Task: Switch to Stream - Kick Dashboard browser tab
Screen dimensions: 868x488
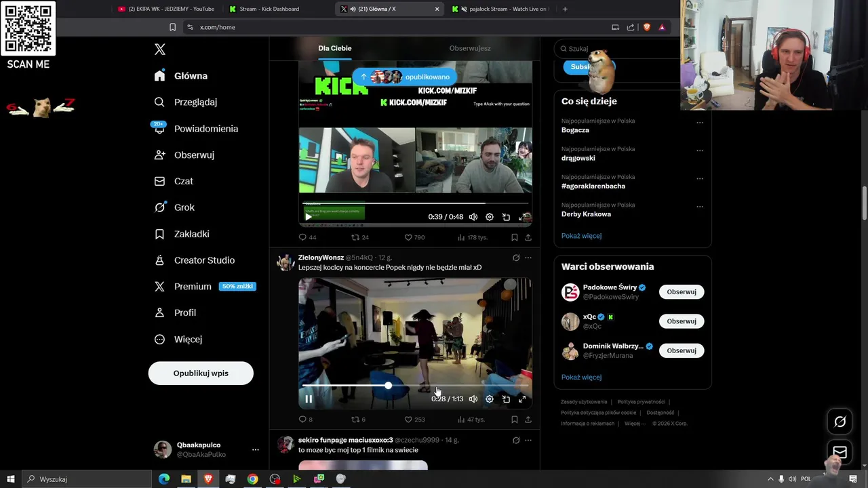Action: coord(269,9)
